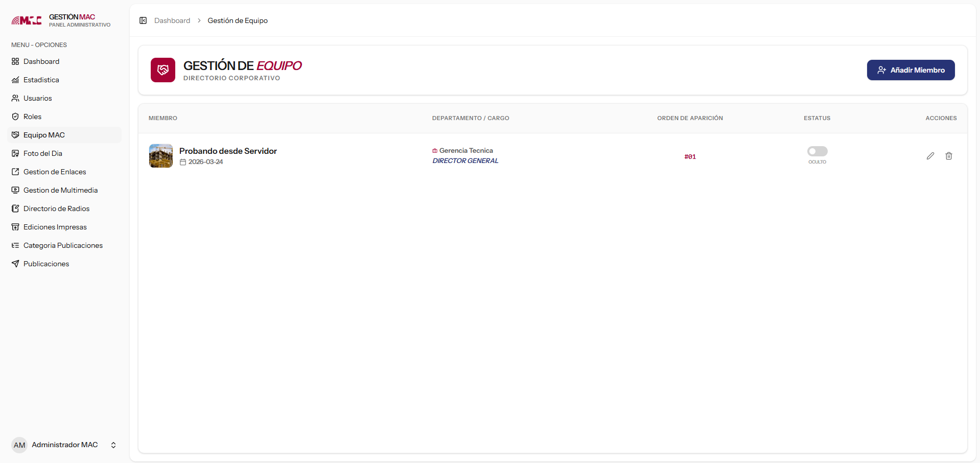Open Estadistica from the sidebar
Image resolution: width=980 pixels, height=463 pixels.
(x=41, y=80)
